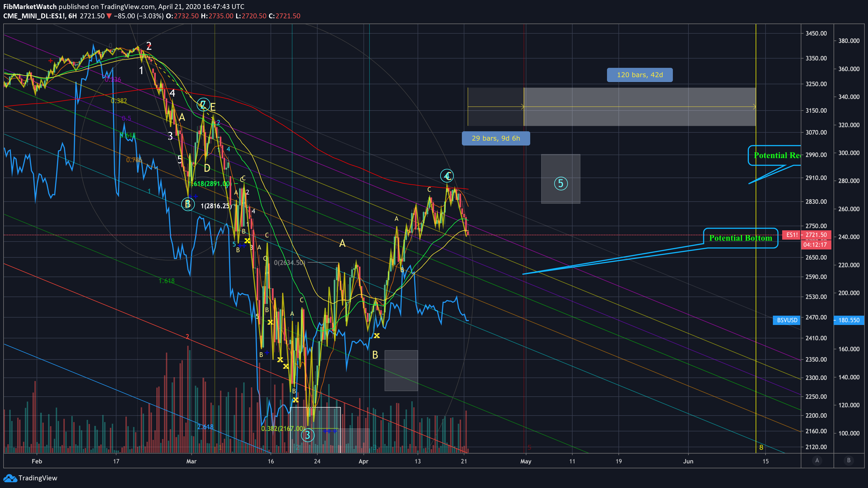Click the circled 4 wave label
This screenshot has width=868, height=488.
click(447, 176)
